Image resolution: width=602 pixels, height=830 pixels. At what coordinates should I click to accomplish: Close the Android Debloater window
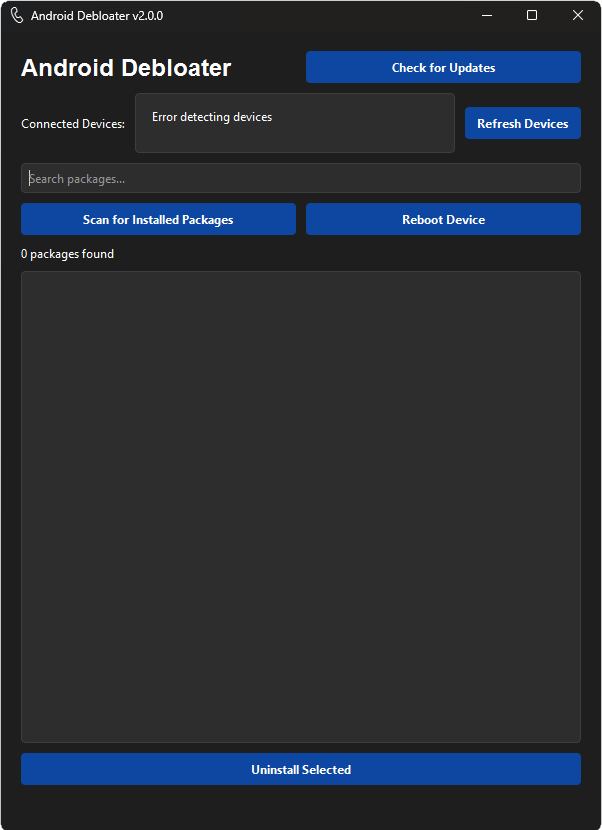(578, 15)
